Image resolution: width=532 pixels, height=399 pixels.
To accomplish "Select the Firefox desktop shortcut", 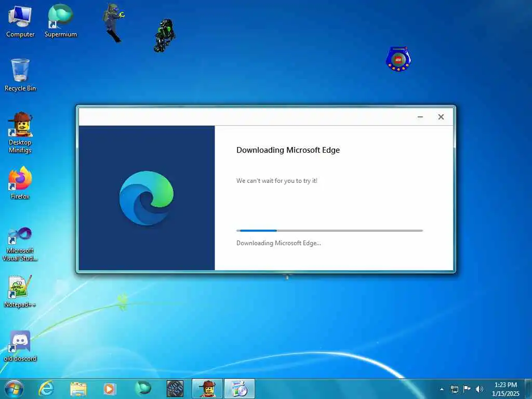I will tap(20, 183).
